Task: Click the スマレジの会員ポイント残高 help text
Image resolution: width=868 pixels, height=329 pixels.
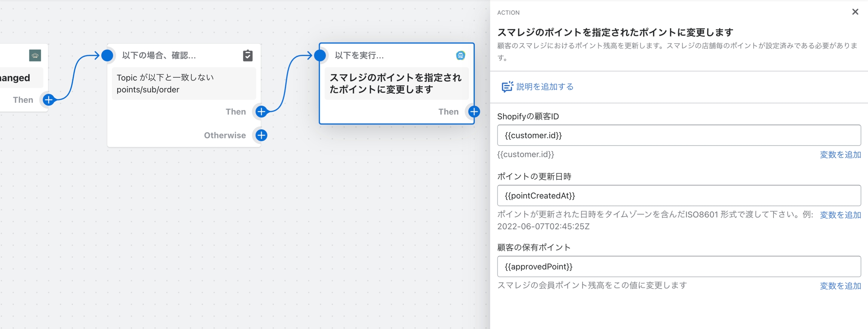Action: pos(592,285)
